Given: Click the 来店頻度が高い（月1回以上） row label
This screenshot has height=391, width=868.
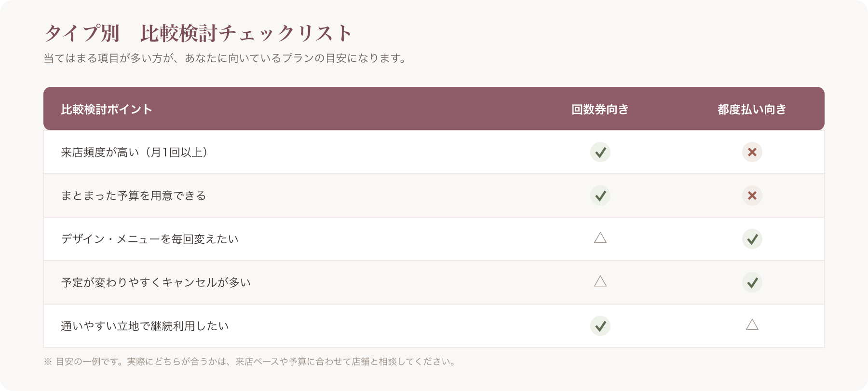Looking at the screenshot, I should [x=135, y=153].
